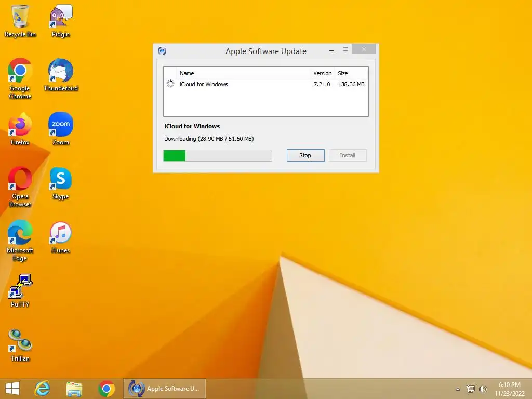Screen dimensions: 532x399
Task: Launch Pidgin from the desktop
Action: point(61,20)
